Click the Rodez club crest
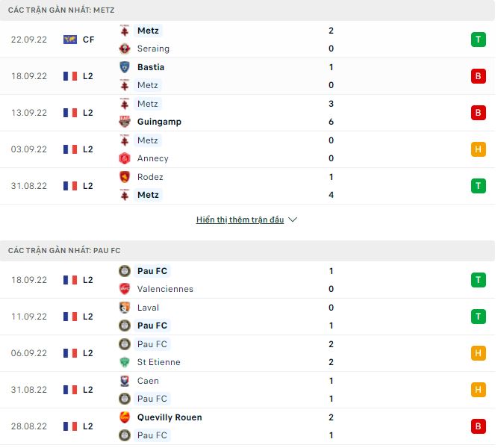The width and height of the screenshot is (501, 448). click(125, 177)
